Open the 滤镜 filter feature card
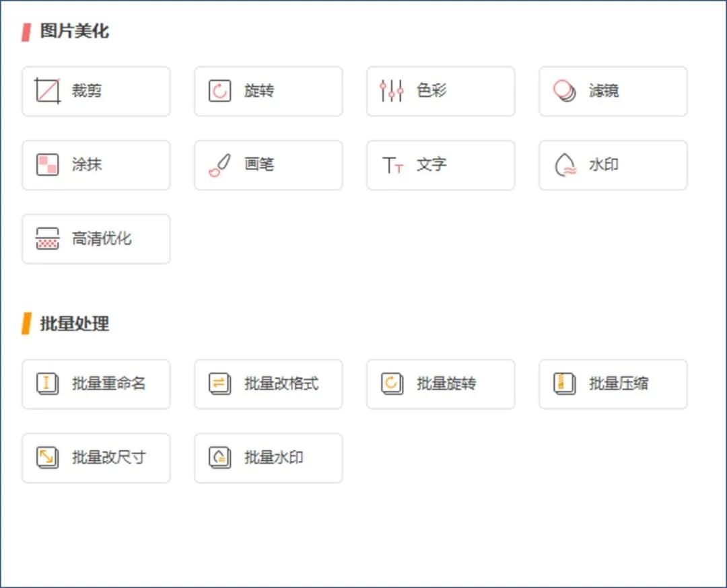Viewport: 727px width, 588px height. pyautogui.click(x=613, y=91)
